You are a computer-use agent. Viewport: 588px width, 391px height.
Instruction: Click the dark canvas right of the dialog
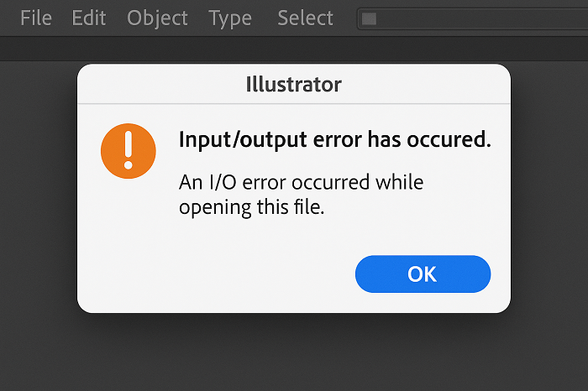[550, 210]
